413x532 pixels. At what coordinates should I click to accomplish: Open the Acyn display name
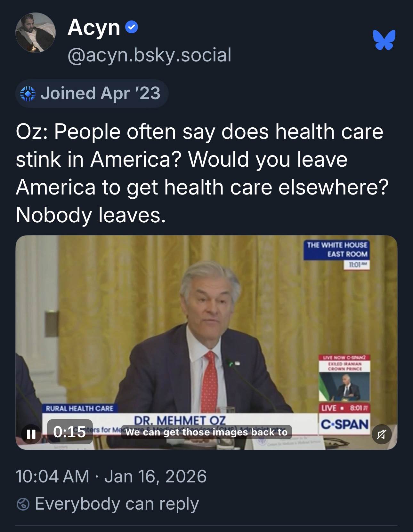click(93, 28)
